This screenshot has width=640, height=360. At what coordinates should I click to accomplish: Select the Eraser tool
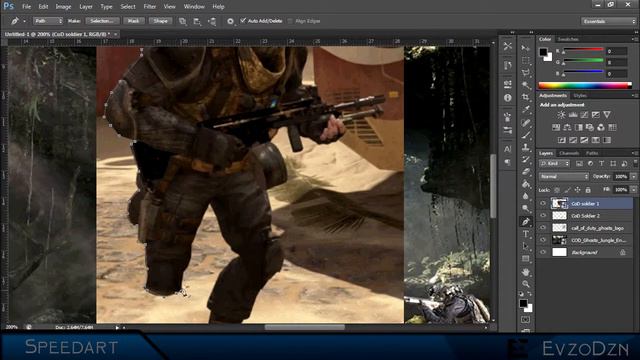526,171
